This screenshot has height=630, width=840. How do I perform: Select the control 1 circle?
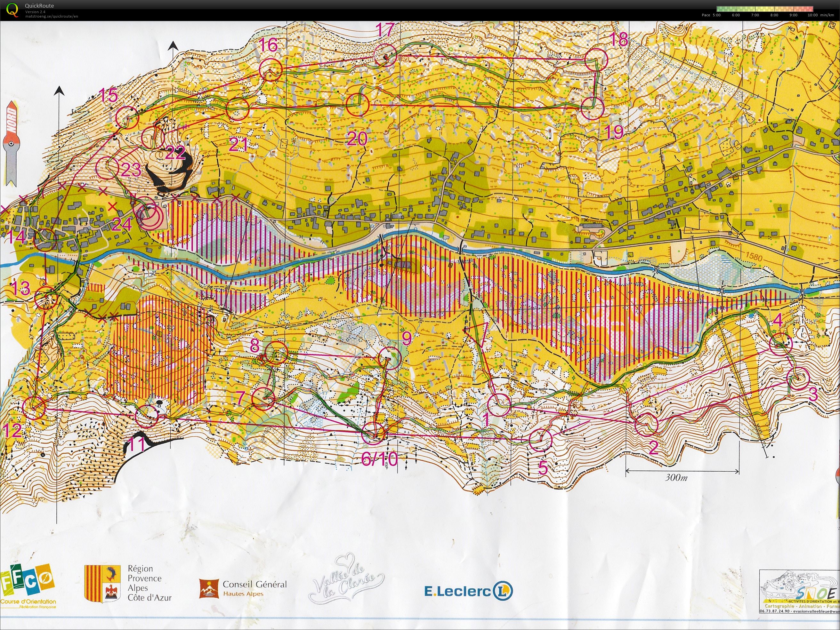point(499,405)
